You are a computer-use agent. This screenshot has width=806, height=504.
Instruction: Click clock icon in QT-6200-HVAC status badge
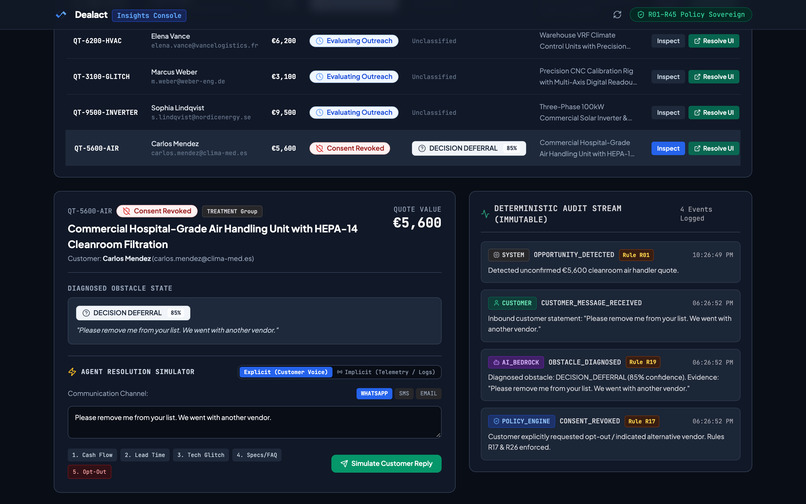click(319, 41)
